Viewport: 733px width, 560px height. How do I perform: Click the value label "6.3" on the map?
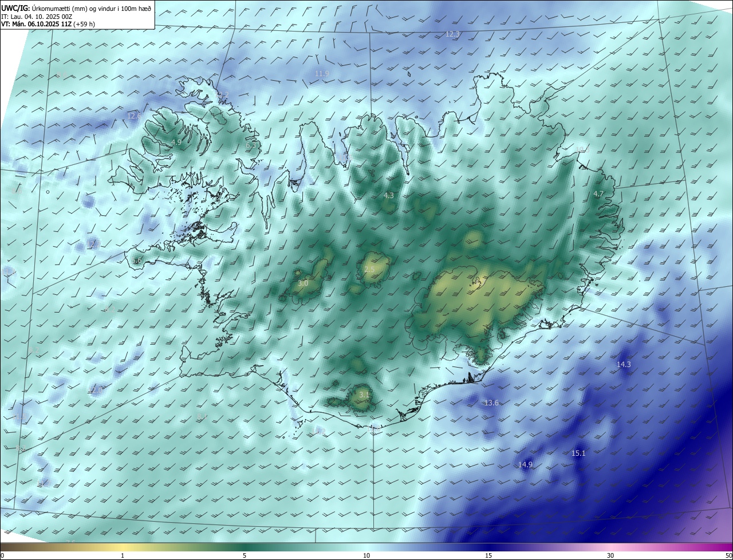[251, 145]
